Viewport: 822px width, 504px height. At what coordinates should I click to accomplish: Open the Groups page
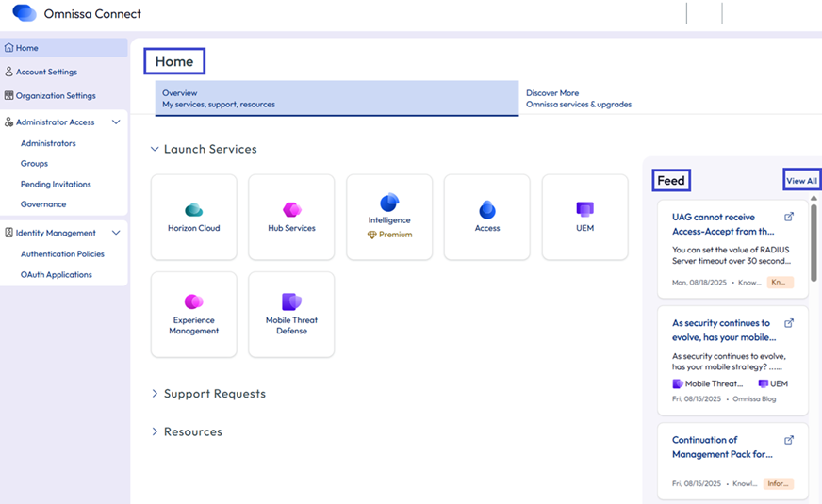click(x=34, y=164)
